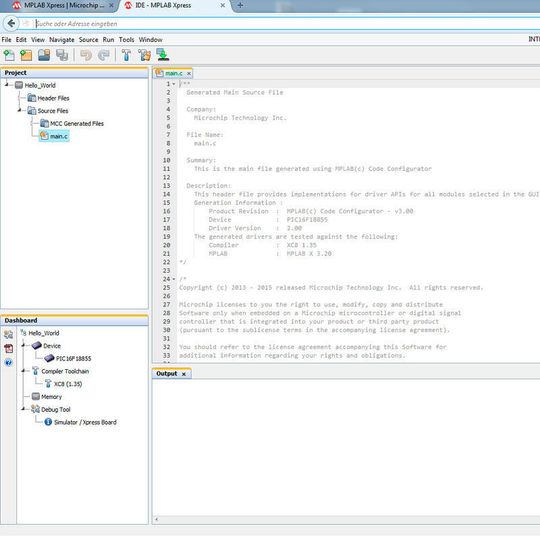Click the Dashboard panel header
This screenshot has height=540, width=540.
(x=74, y=320)
